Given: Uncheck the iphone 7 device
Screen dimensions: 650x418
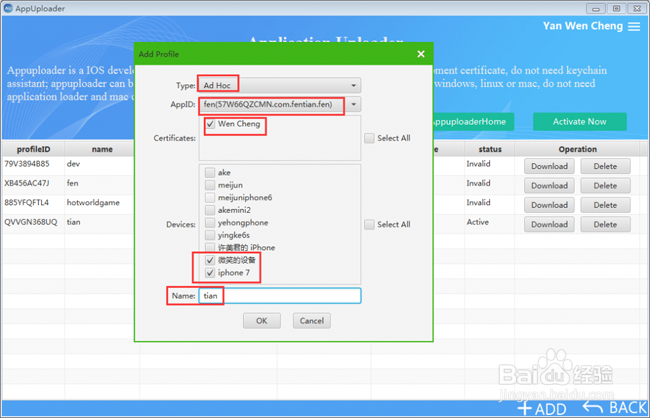Looking at the screenshot, I should [210, 273].
